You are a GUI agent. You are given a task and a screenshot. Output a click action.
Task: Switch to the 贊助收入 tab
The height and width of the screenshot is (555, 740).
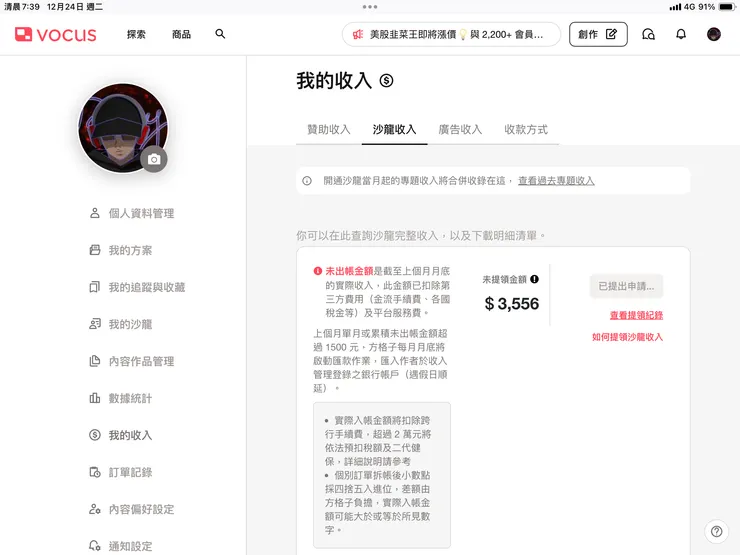[329, 129]
